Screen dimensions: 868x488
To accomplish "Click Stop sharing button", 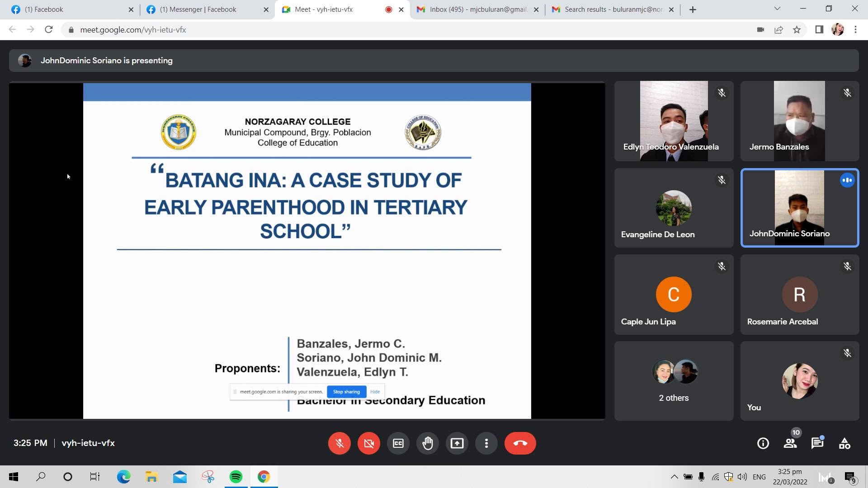I will pos(346,392).
